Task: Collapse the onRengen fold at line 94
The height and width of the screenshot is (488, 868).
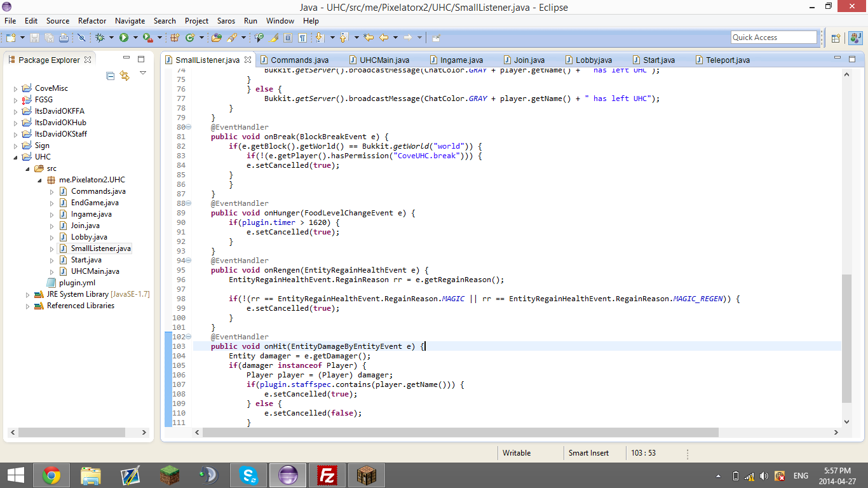Action: coord(189,261)
